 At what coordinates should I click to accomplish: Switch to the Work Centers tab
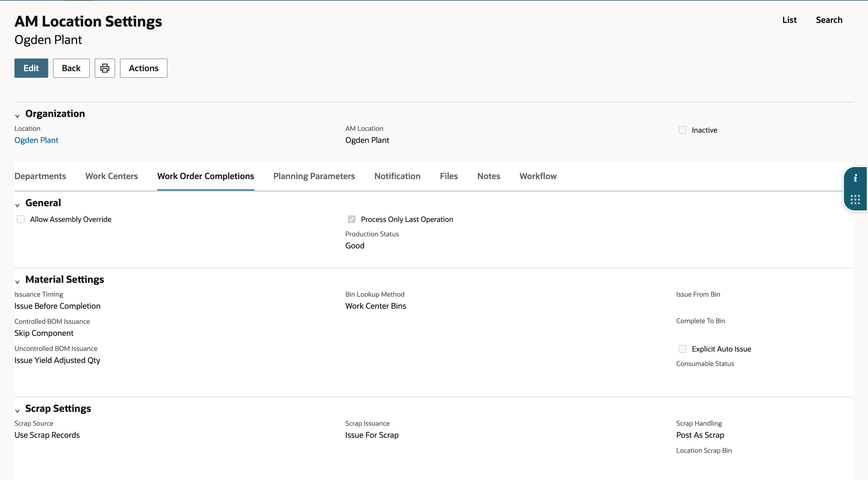pos(112,176)
